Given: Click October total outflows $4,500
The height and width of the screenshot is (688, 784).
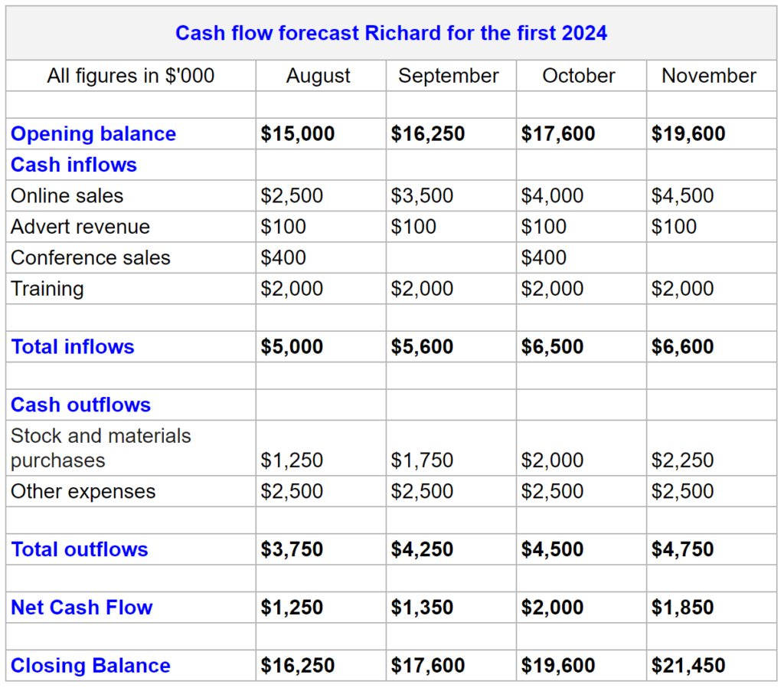Looking at the screenshot, I should (x=552, y=549).
